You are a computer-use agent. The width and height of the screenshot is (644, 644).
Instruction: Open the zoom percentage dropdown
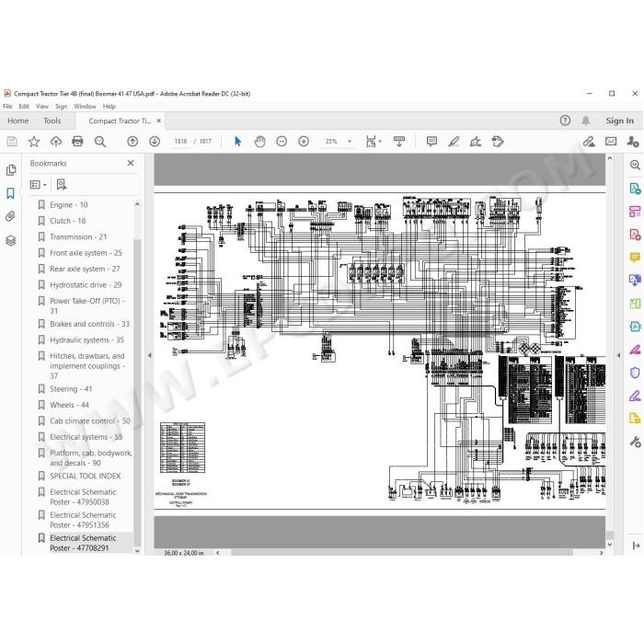(x=350, y=142)
